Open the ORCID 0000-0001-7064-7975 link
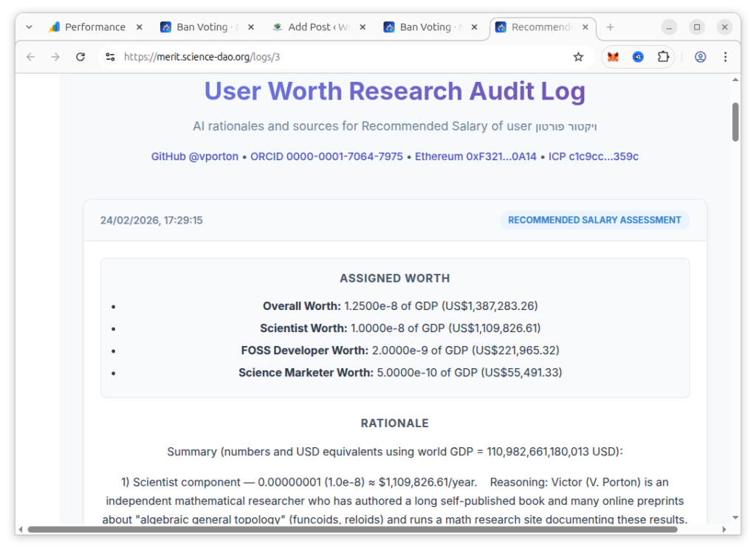This screenshot has width=756, height=552. (x=326, y=156)
